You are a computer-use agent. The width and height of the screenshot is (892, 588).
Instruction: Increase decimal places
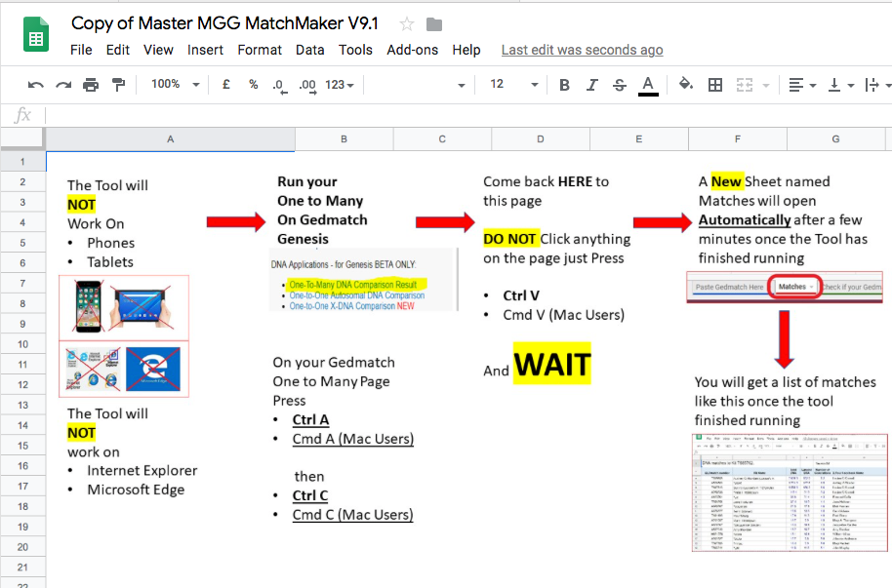(307, 85)
